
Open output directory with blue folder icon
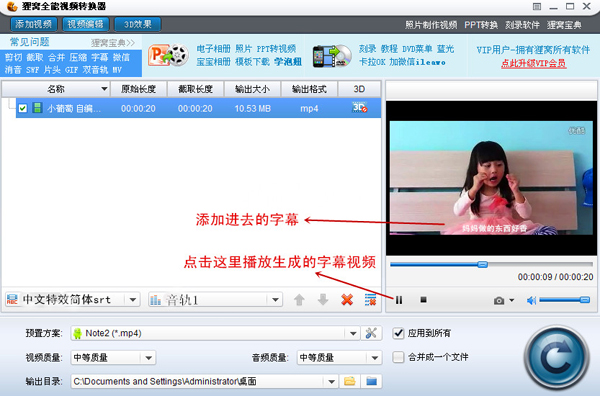[x=372, y=381]
